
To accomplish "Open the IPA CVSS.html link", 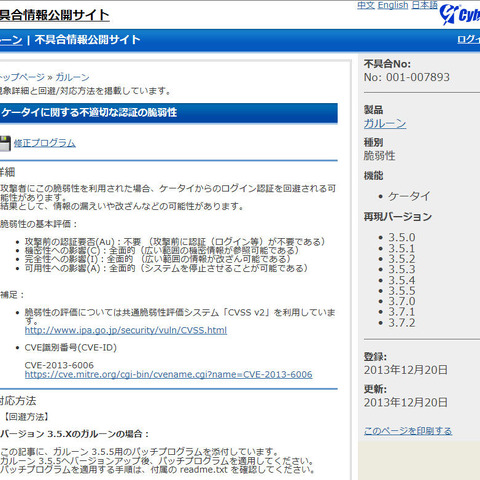I will pyautogui.click(x=126, y=330).
